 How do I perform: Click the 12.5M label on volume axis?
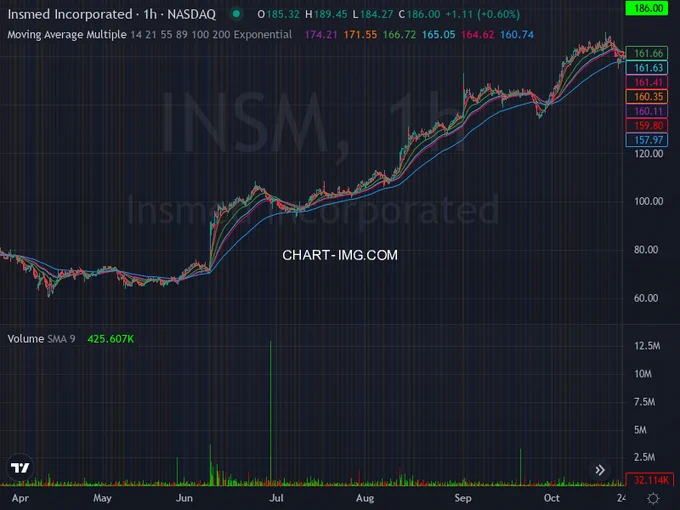click(645, 346)
